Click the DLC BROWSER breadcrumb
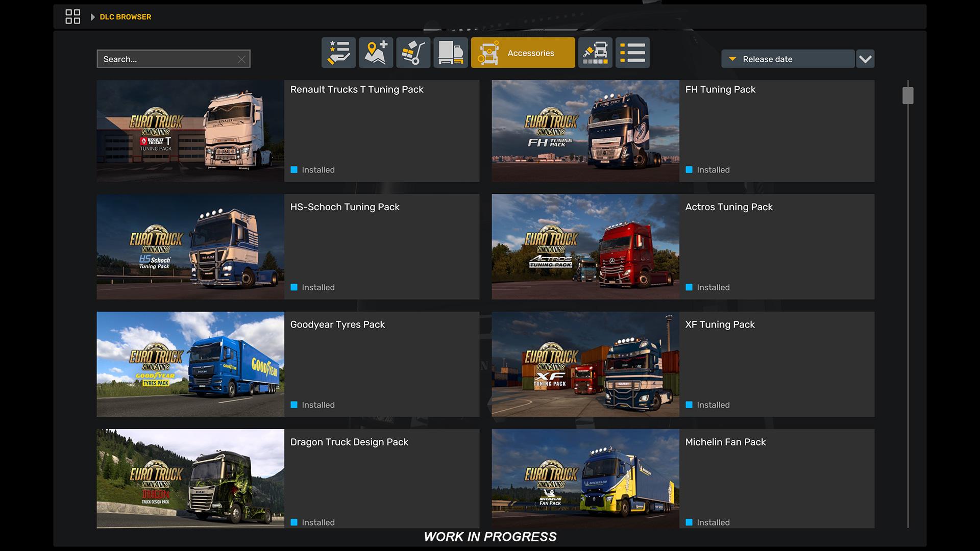This screenshot has width=980, height=551. (x=126, y=17)
